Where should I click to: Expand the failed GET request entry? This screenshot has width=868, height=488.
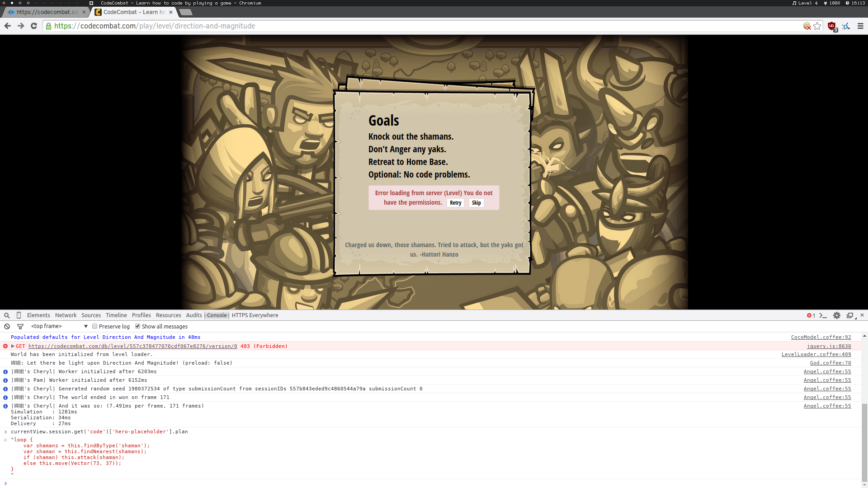(x=13, y=346)
